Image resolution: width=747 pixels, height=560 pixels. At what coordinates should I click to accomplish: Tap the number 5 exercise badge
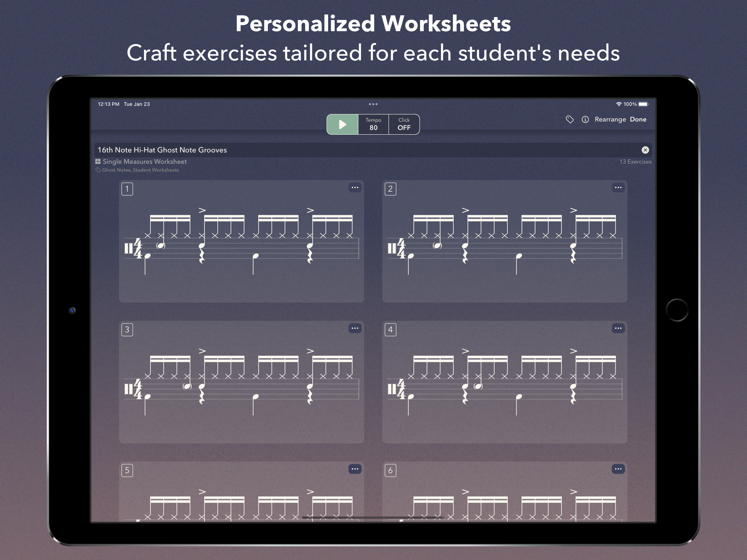(127, 470)
